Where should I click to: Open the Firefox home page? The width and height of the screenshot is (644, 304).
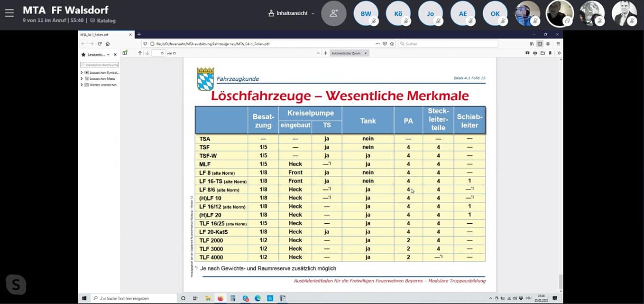pyautogui.click(x=108, y=44)
